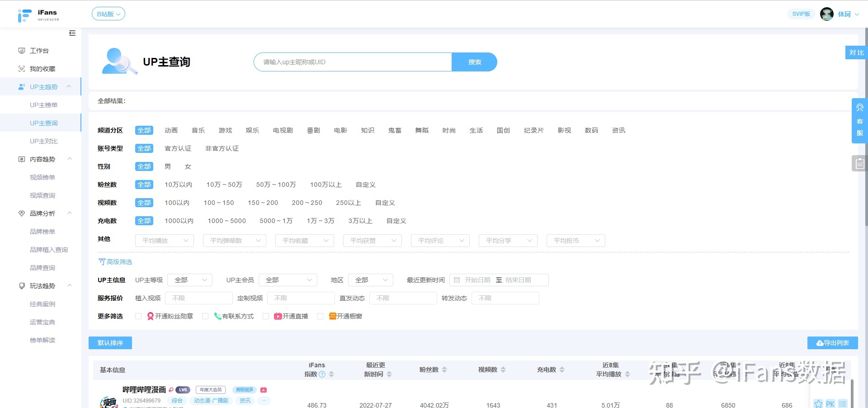Image resolution: width=868 pixels, height=408 pixels.
Task: Click the live broadcast icon beside 哔哩哔哩漫画
Action: (264, 390)
